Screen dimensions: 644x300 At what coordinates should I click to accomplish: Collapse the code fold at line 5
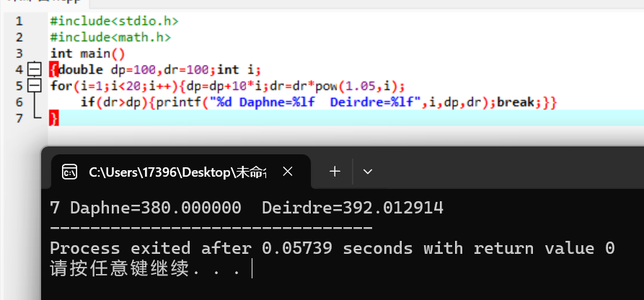35,86
